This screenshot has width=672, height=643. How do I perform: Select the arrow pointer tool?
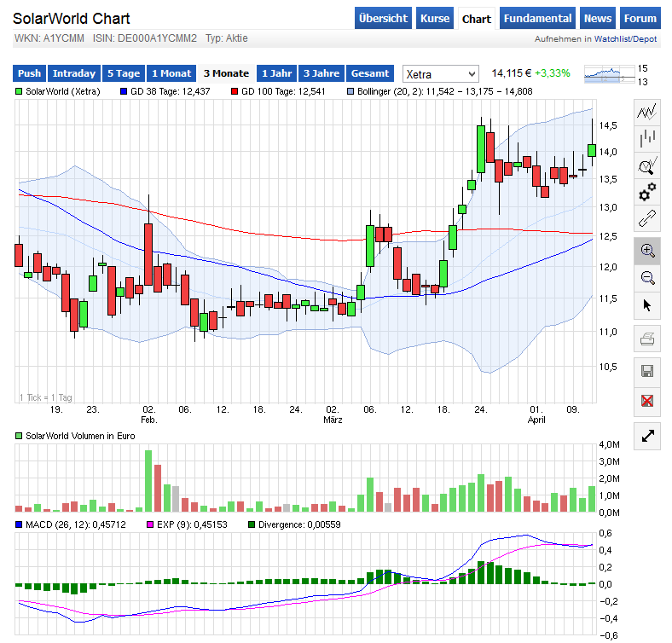coord(646,305)
